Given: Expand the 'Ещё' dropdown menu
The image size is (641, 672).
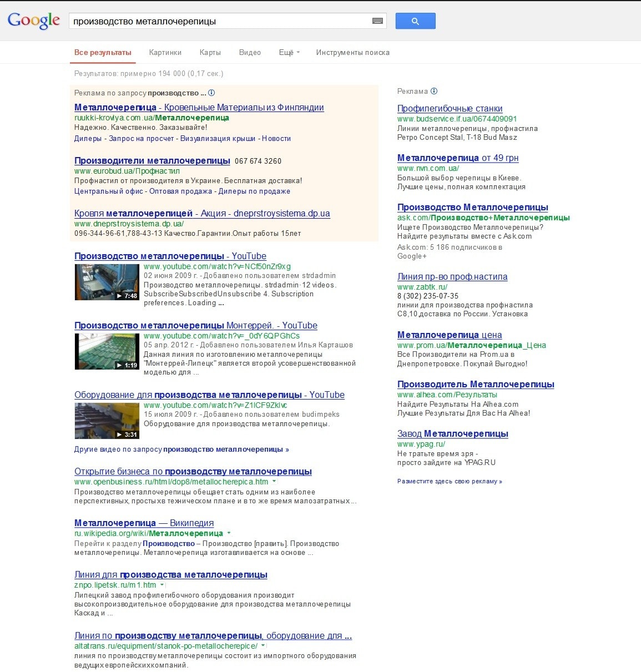Looking at the screenshot, I should [x=289, y=52].
